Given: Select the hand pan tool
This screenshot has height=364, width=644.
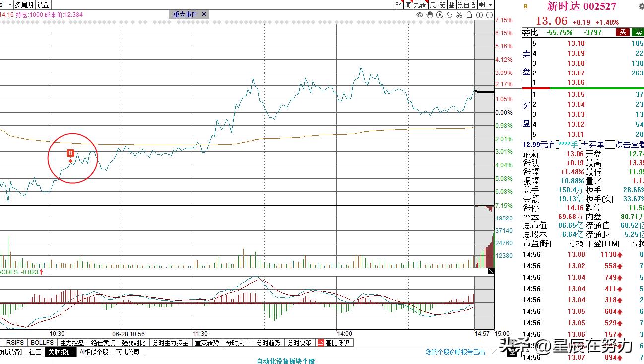Looking at the screenshot, I should 430,15.
